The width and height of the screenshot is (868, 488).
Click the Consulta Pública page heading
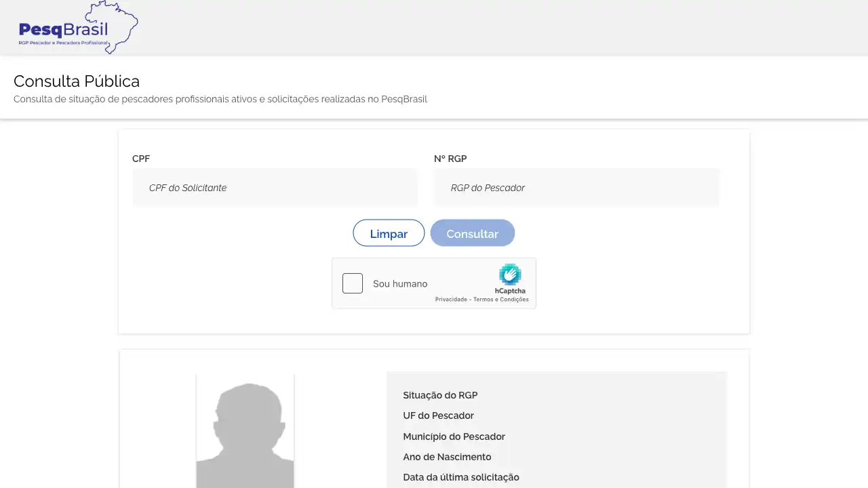[x=76, y=81]
